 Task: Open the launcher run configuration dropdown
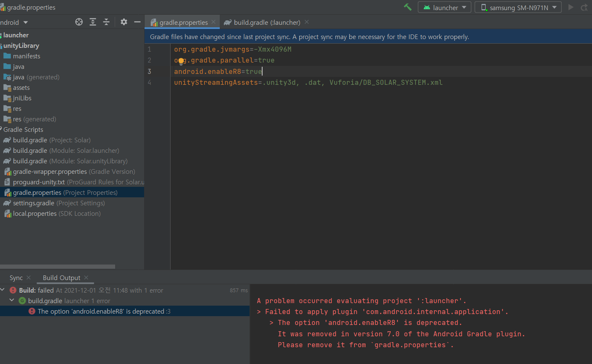(x=445, y=7)
